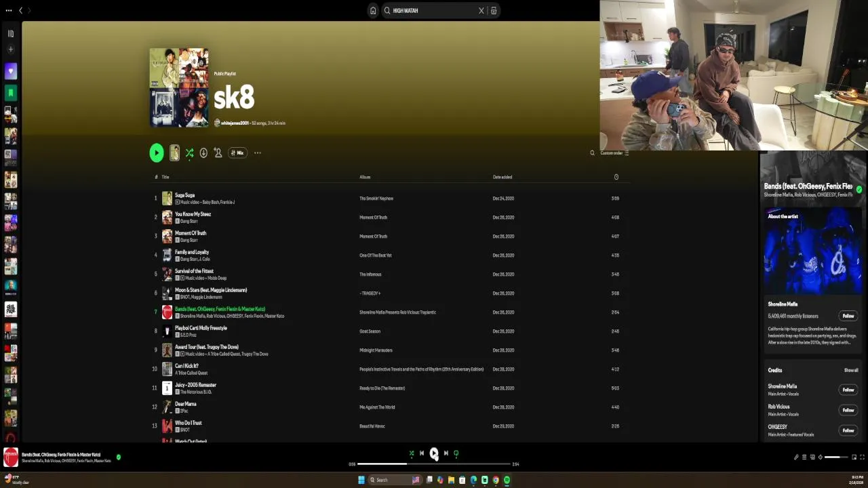Open Spotify icon in the Windows taskbar
Viewport: 868px width, 488px height.
point(507,480)
